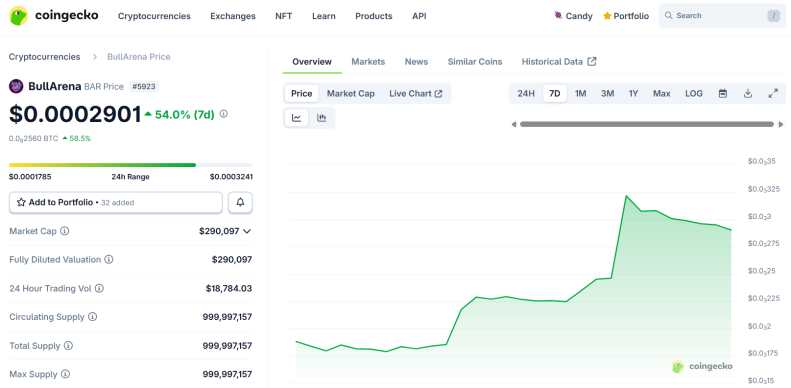Select the 7D time range

pos(554,93)
